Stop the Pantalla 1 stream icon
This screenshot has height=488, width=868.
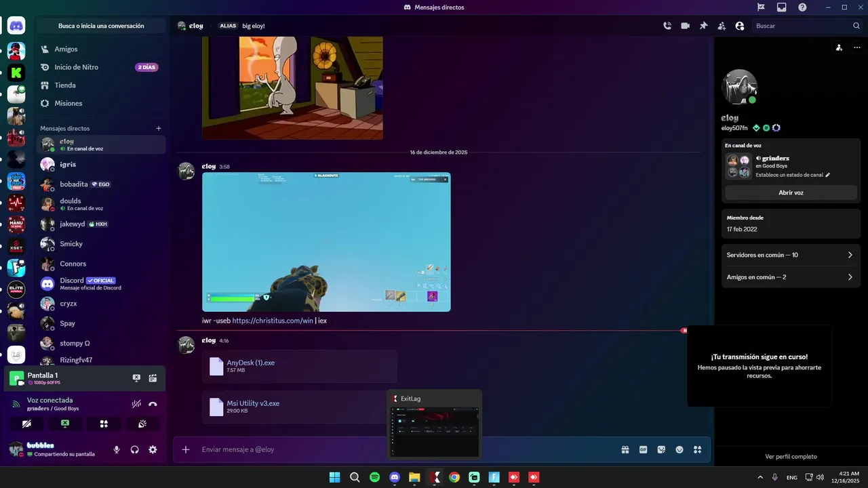coord(136,378)
